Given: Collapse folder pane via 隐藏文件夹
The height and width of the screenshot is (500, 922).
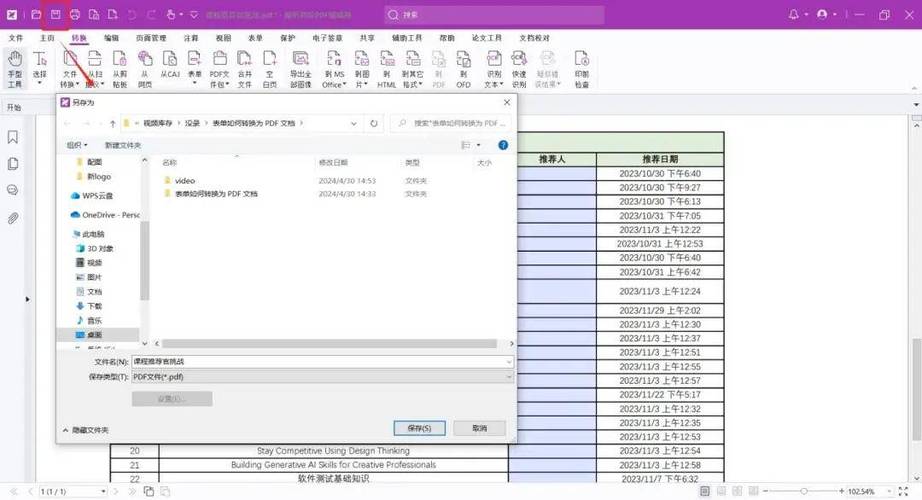Looking at the screenshot, I should pyautogui.click(x=86, y=429).
